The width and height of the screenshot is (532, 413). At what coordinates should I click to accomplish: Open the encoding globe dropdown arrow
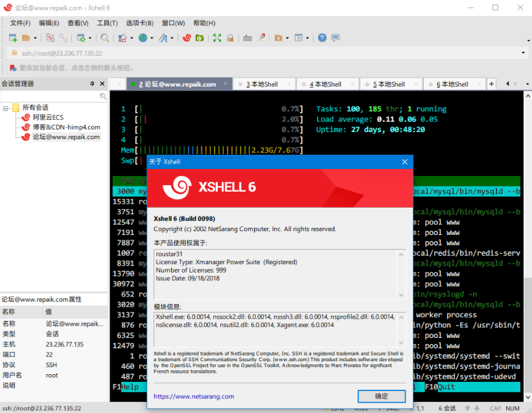[152, 38]
